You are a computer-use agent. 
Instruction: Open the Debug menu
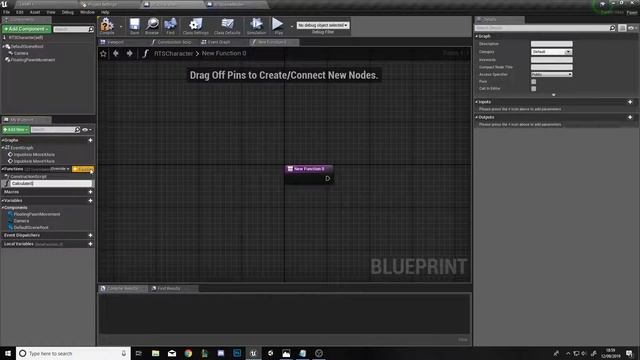(68, 12)
